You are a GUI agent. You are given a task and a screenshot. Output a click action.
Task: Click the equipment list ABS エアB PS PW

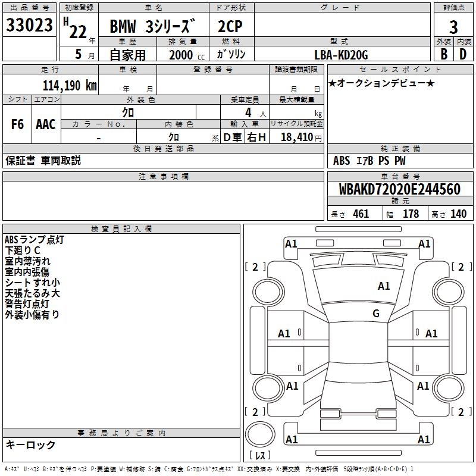pos(369,161)
